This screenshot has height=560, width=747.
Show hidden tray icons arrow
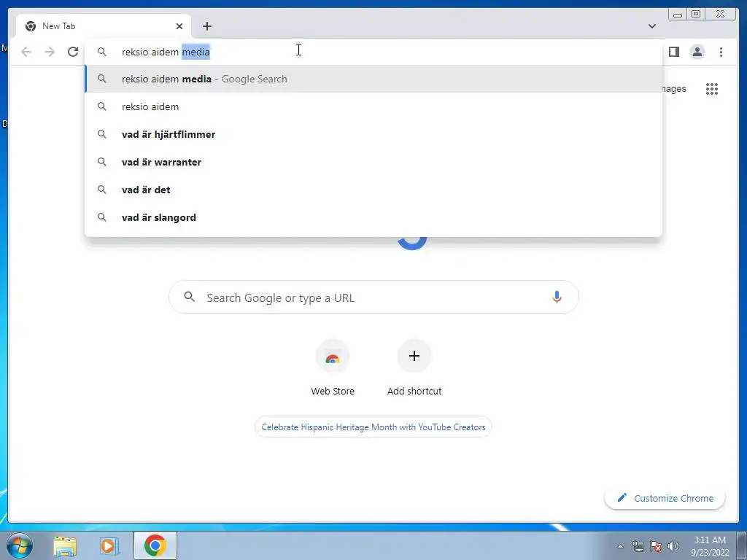[620, 546]
